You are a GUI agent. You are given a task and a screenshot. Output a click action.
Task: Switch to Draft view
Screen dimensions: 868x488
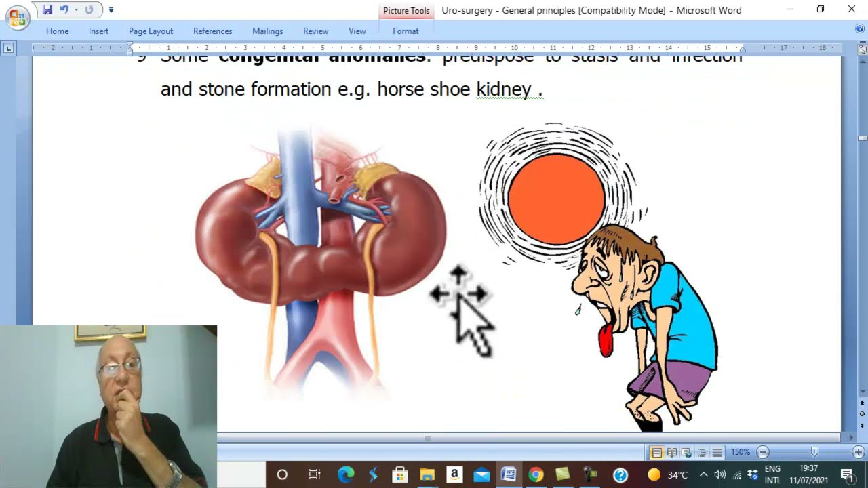[716, 452]
